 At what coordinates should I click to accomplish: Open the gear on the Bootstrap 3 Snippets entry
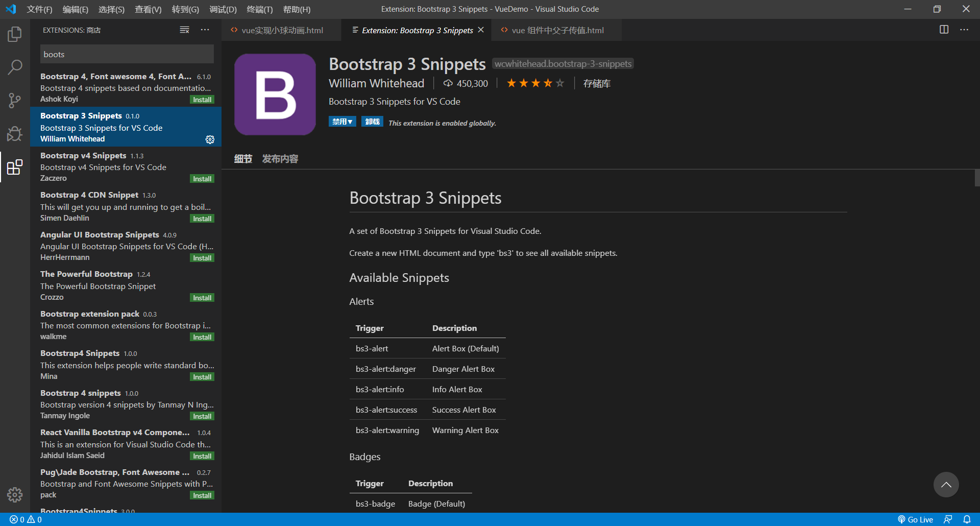(210, 139)
